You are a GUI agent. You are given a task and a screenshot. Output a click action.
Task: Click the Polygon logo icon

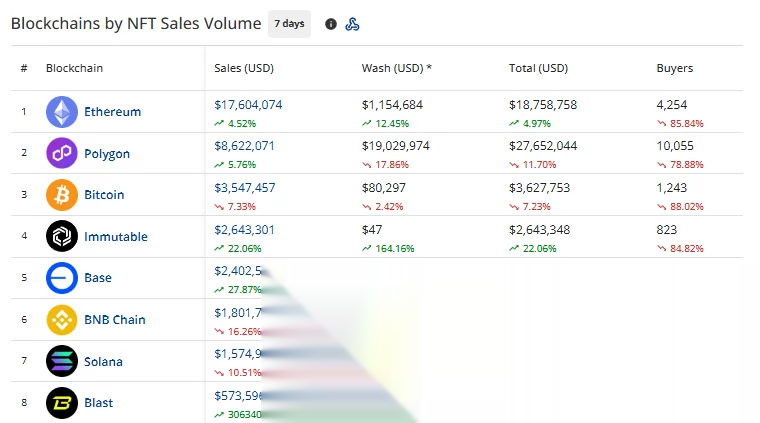pyautogui.click(x=62, y=153)
